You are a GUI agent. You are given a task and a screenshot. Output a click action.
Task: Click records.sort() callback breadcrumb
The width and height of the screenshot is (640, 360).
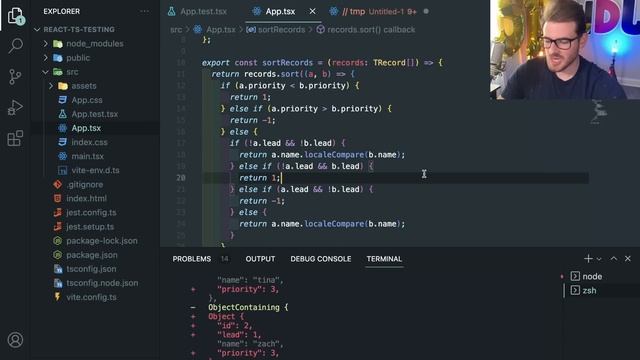click(371, 29)
